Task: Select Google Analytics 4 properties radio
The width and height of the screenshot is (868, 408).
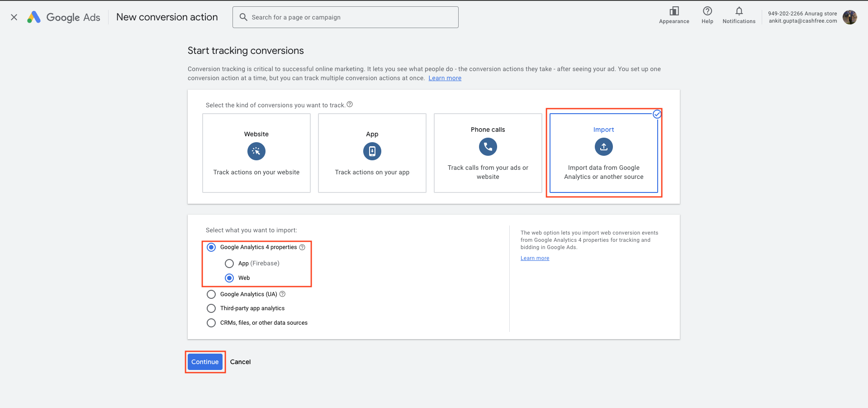Action: pos(211,247)
